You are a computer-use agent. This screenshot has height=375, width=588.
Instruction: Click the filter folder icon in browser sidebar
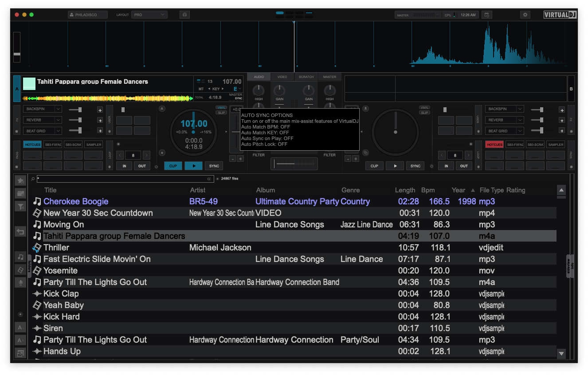[20, 206]
